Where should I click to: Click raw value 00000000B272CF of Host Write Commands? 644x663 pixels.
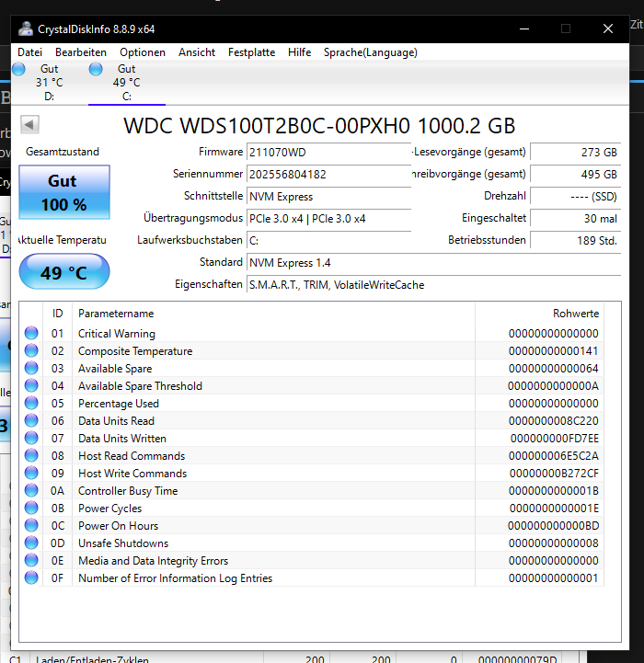554,474
